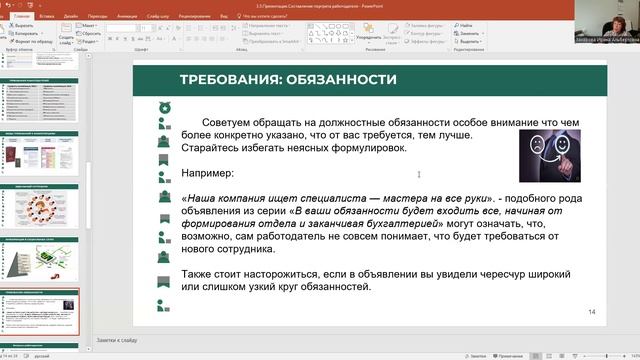Open Заливка фигуры fill options

point(424,25)
